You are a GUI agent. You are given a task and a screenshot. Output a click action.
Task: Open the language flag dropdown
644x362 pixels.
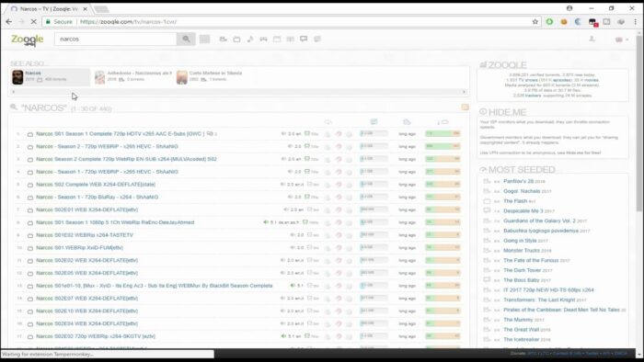(622, 40)
